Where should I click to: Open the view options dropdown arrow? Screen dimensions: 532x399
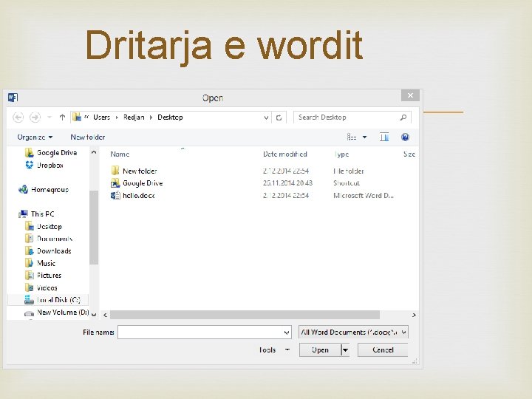[x=365, y=137]
